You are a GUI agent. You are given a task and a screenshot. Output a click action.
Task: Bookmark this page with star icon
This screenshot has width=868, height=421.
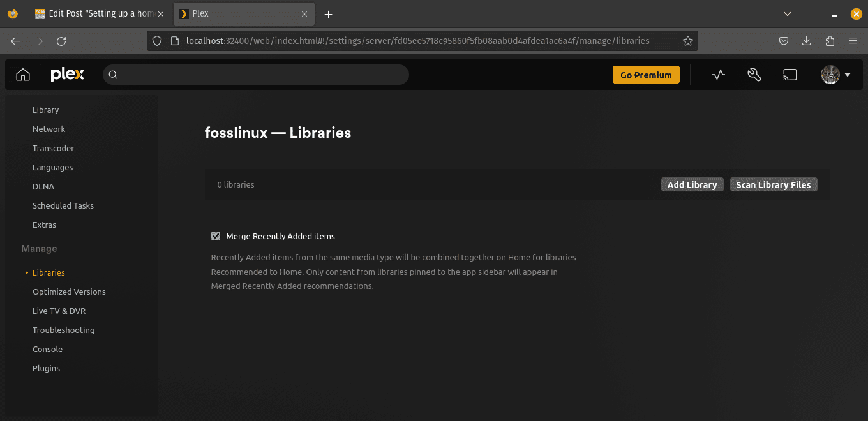687,41
